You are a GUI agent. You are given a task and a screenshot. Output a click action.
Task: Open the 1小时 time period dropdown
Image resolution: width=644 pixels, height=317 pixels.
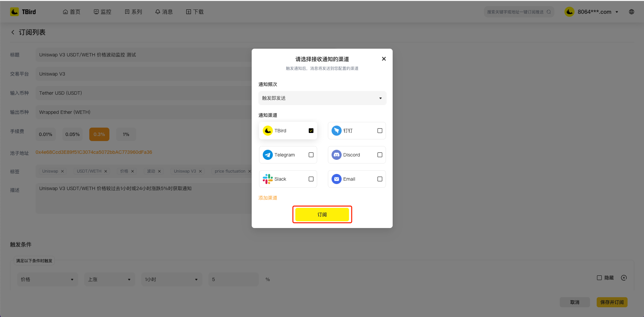(171, 279)
